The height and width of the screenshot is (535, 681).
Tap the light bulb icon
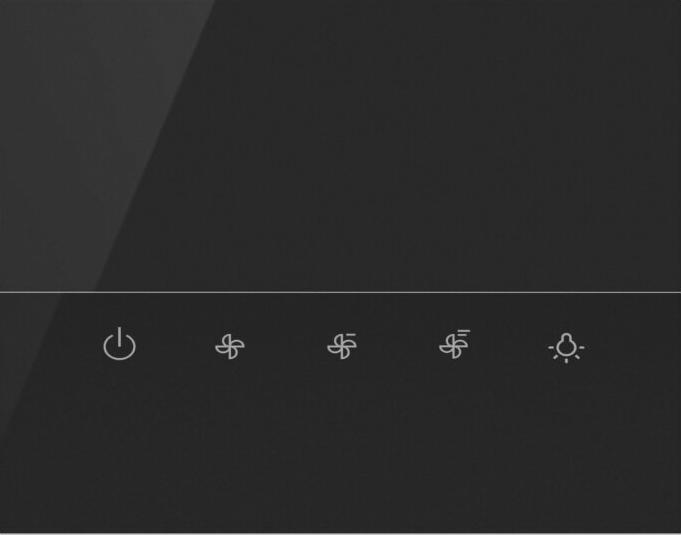[x=566, y=348]
